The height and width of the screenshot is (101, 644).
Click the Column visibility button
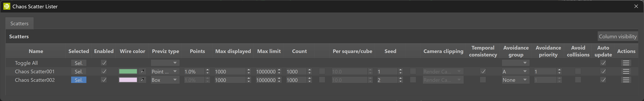pos(618,36)
